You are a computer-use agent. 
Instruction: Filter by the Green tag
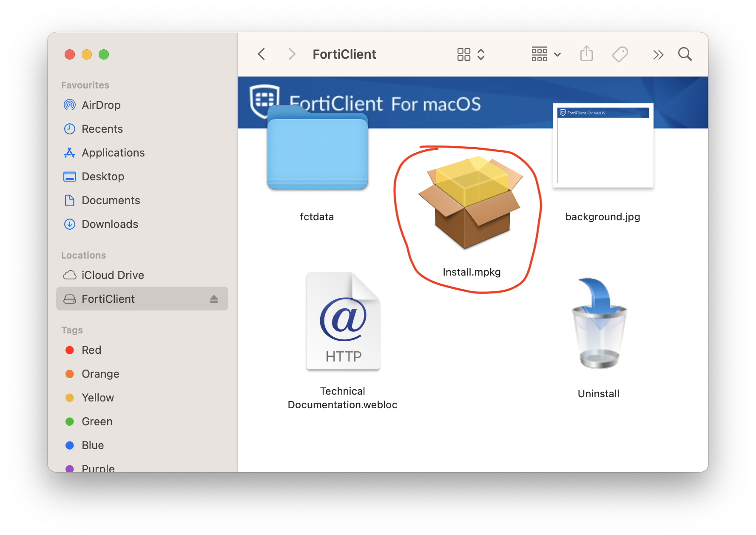(x=142, y=421)
